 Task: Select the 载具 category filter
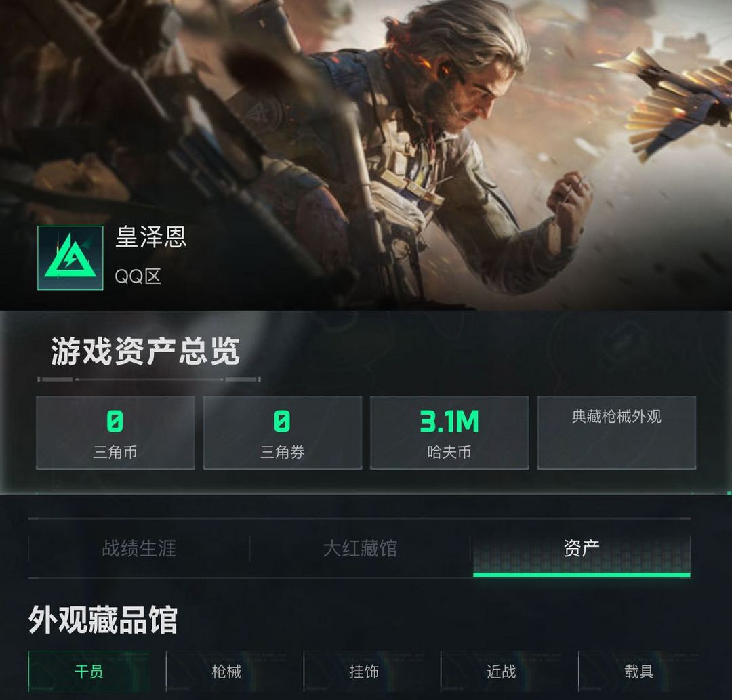638,671
